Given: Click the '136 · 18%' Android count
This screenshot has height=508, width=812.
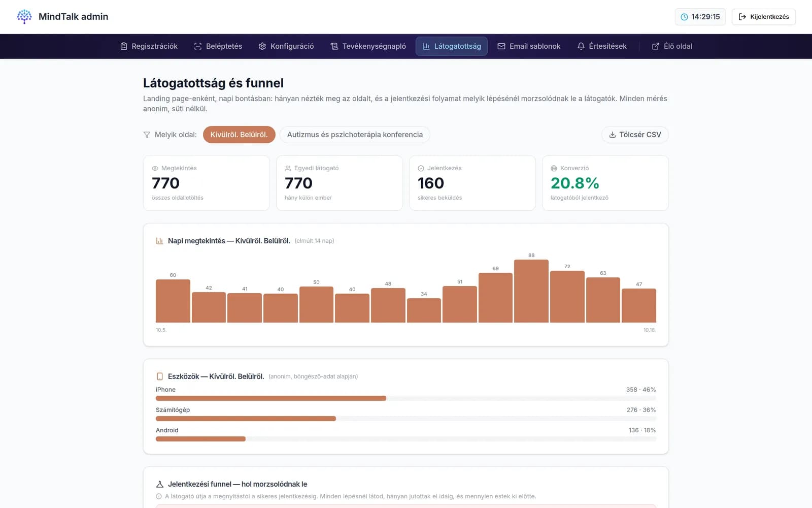Looking at the screenshot, I should 642,430.
